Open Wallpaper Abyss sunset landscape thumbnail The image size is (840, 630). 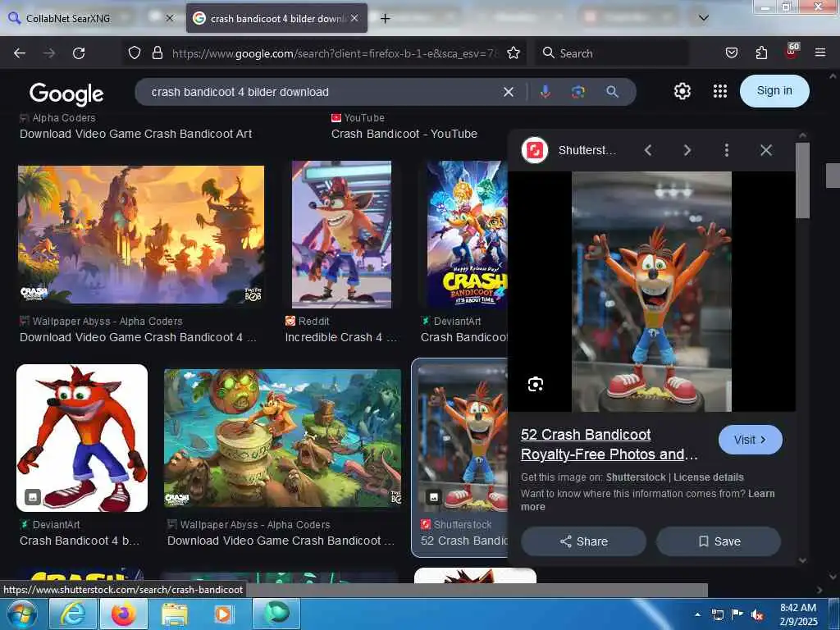pyautogui.click(x=141, y=235)
